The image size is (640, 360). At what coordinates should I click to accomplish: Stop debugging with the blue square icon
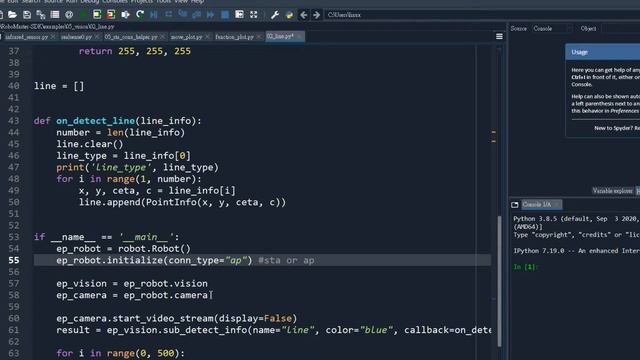tap(224, 15)
